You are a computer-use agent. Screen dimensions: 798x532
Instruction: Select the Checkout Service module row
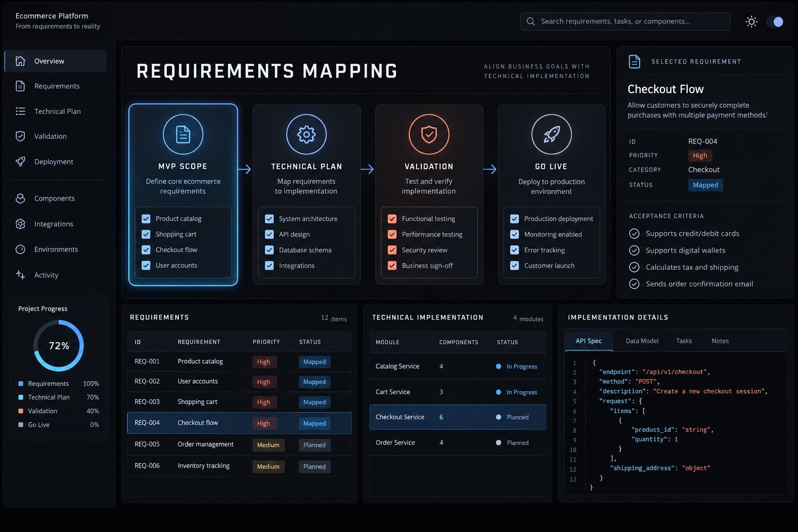(458, 417)
